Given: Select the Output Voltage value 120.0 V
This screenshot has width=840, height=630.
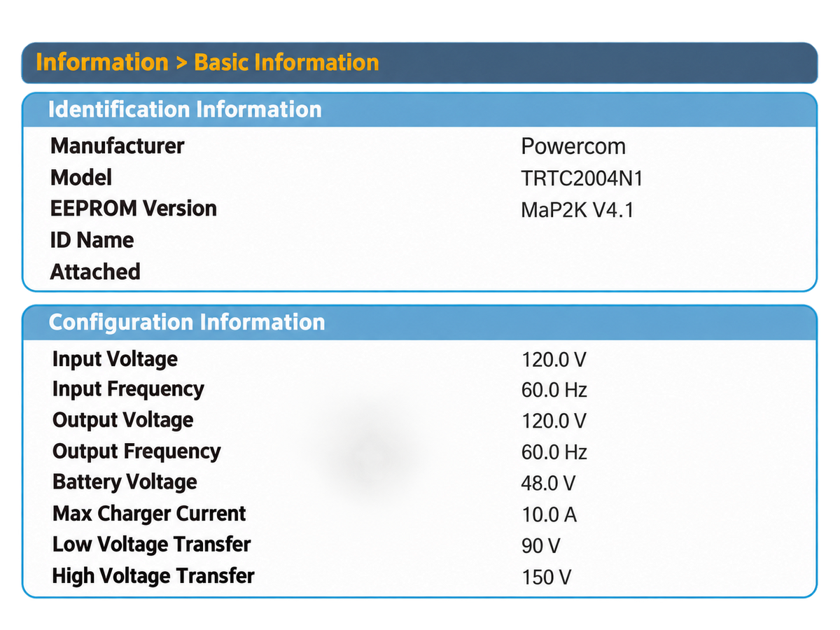Looking at the screenshot, I should (554, 421).
